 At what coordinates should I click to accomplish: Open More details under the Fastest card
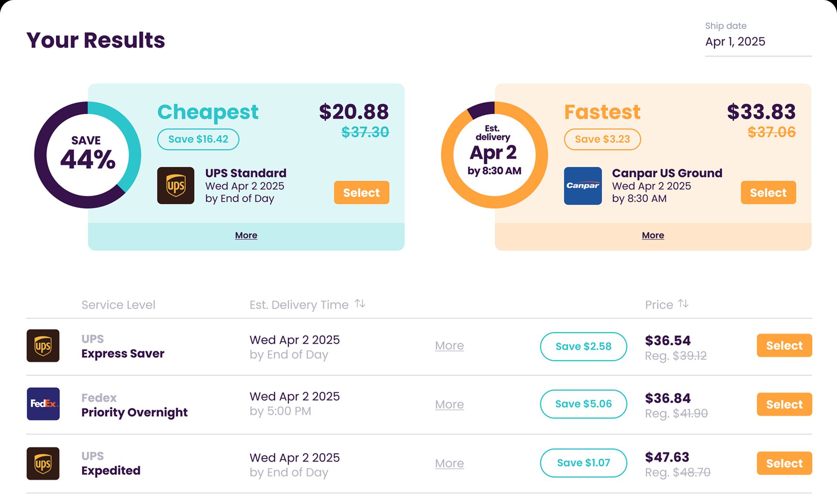coord(653,235)
